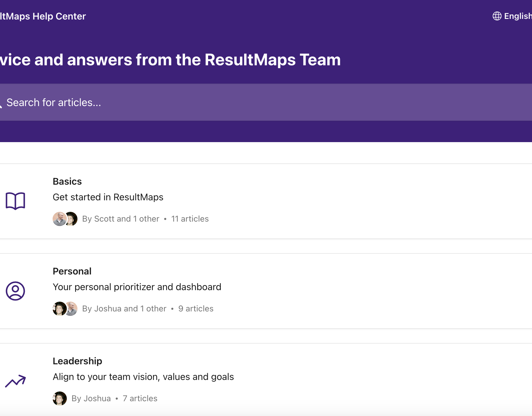
Task: Click Joshua's avatar in Personal row
Action: (x=59, y=309)
